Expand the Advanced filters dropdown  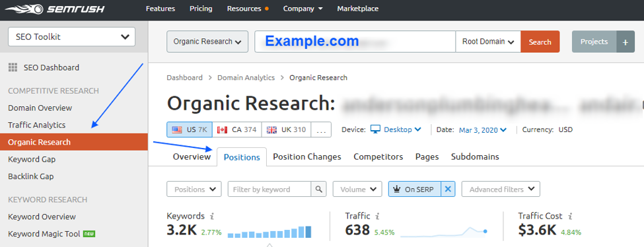tap(501, 189)
